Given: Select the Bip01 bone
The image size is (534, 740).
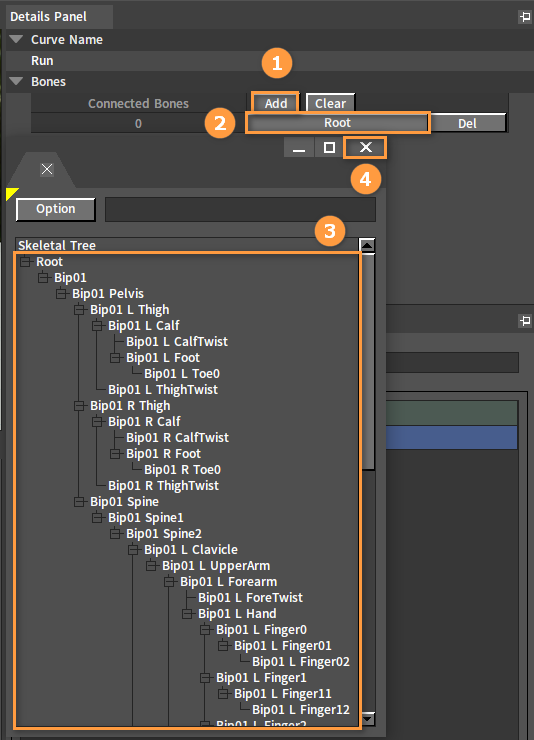Looking at the screenshot, I should (x=70, y=278).
